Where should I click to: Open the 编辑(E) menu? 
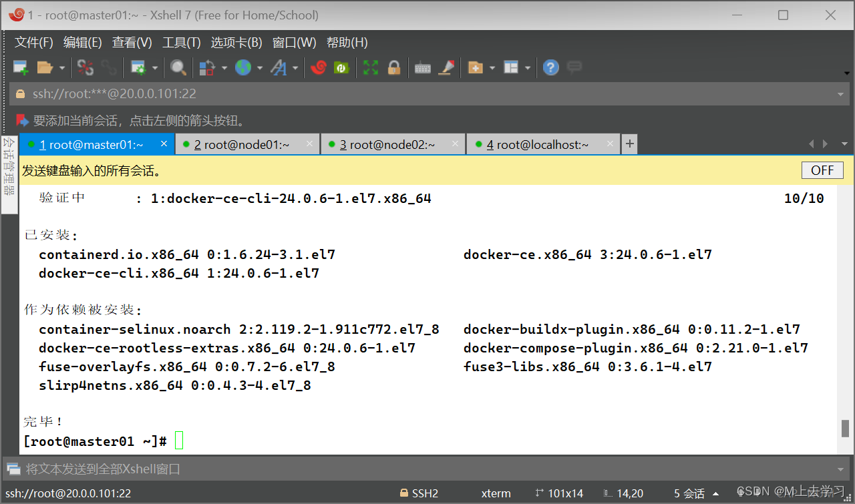point(83,43)
